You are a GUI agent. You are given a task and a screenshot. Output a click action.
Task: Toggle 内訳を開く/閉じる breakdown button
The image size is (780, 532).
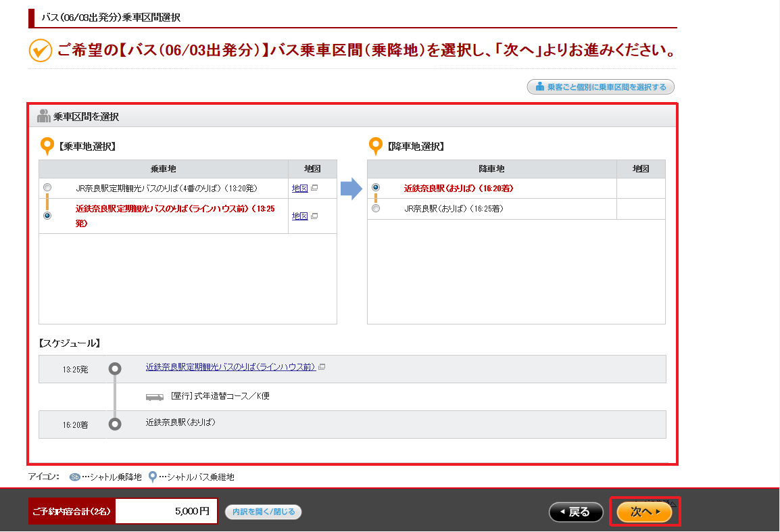click(263, 512)
